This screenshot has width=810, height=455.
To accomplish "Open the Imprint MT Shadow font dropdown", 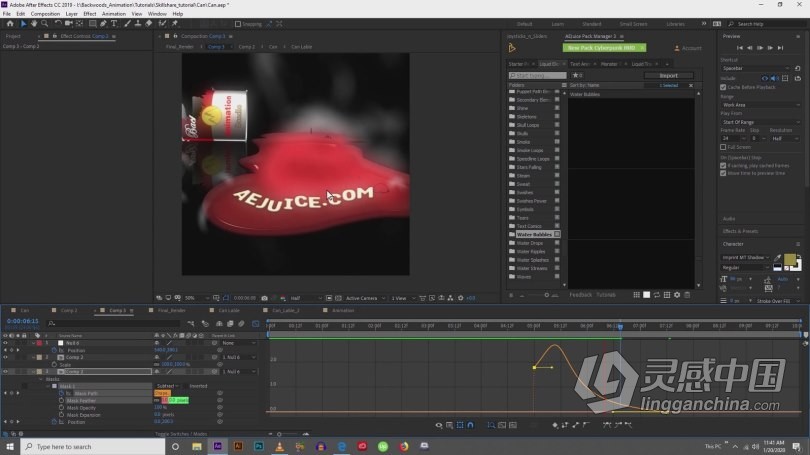I will coord(746,257).
